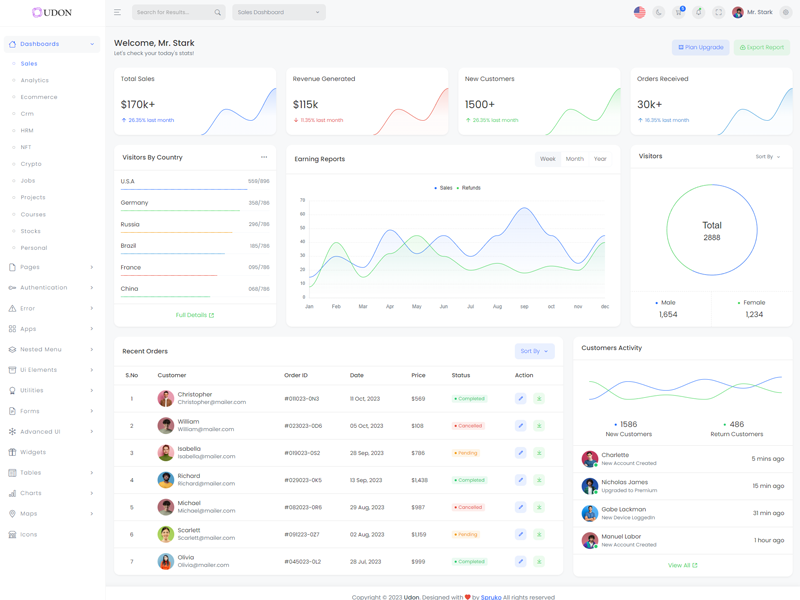The image size is (800, 600).
Task: Open notifications bell icon
Action: coord(698,12)
